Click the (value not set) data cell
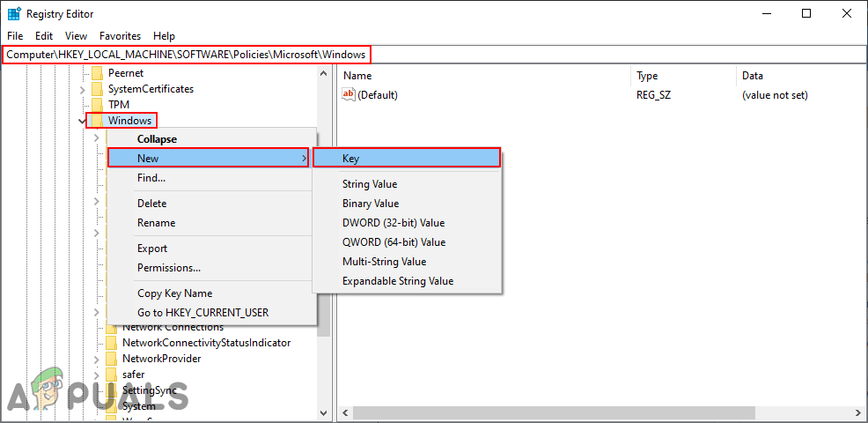Viewport: 868px width, 423px height. [775, 95]
